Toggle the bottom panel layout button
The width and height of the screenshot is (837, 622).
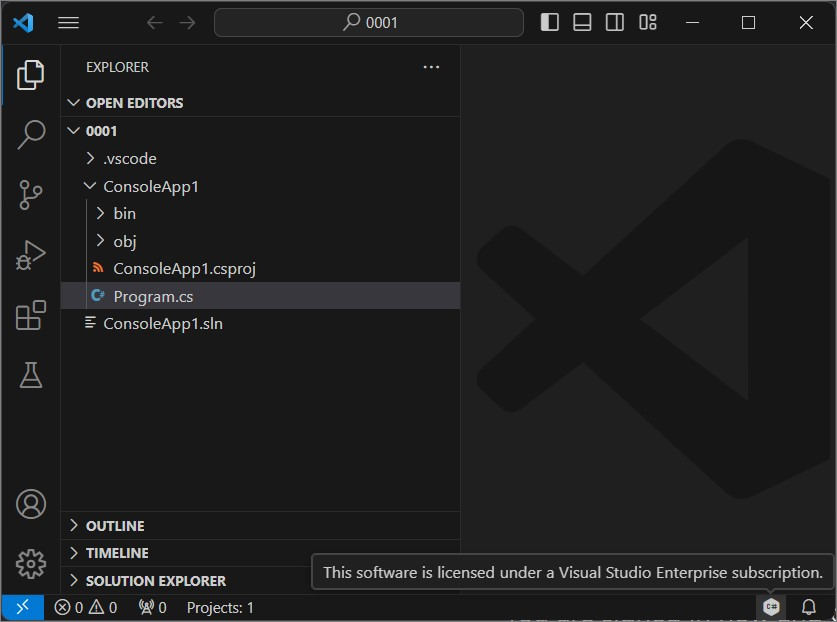582,22
